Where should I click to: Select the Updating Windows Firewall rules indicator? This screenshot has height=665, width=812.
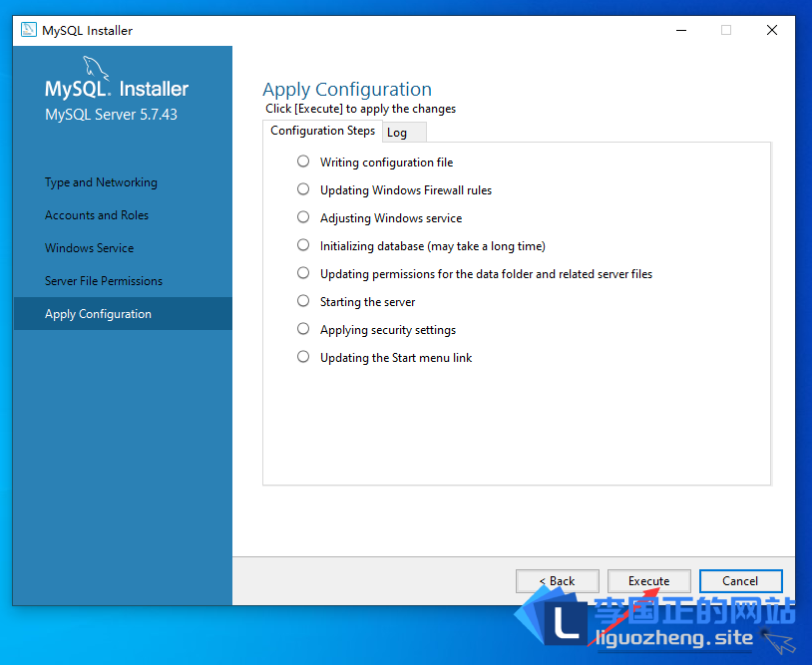pyautogui.click(x=303, y=189)
